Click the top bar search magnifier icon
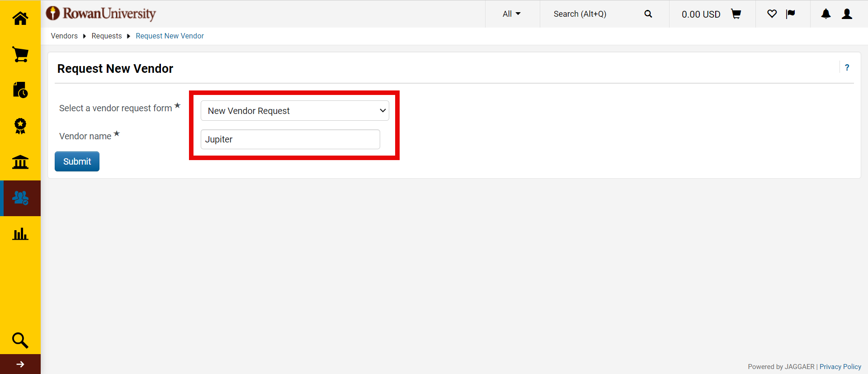The image size is (868, 374). point(648,14)
